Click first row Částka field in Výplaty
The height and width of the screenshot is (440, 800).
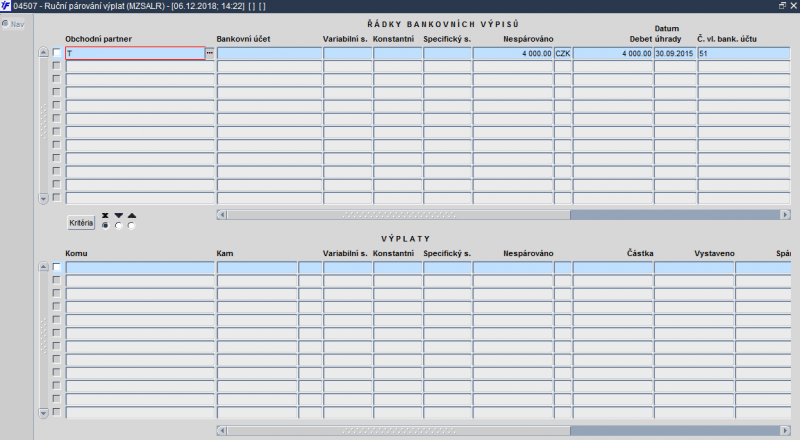[613, 267]
